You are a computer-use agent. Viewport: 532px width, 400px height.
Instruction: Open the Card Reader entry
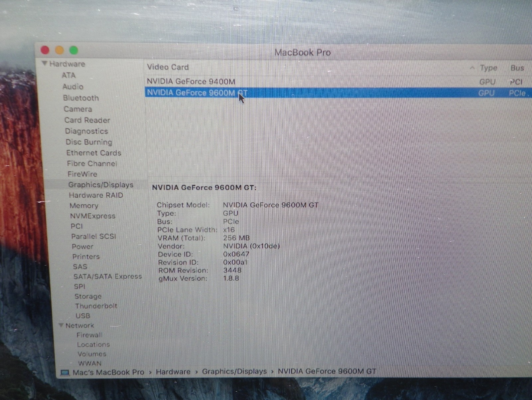pyautogui.click(x=87, y=120)
